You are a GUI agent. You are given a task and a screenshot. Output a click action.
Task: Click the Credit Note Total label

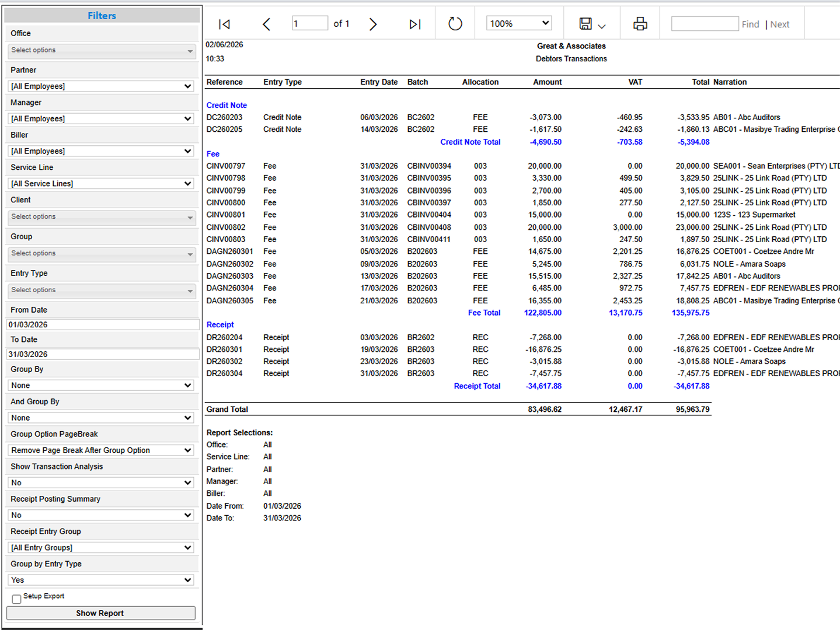point(470,142)
